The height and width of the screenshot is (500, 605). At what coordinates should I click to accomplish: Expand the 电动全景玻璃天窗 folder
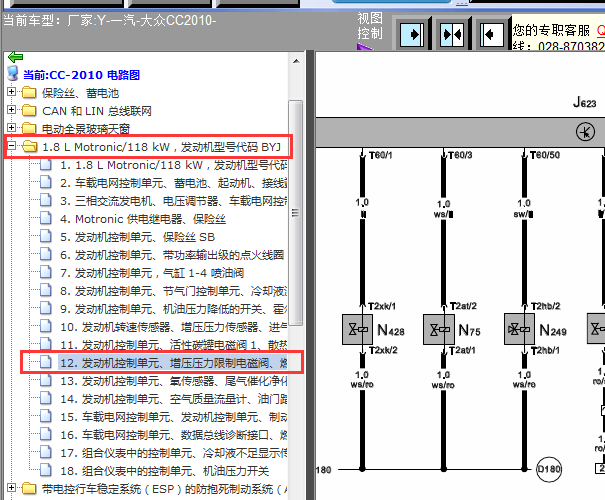point(12,127)
